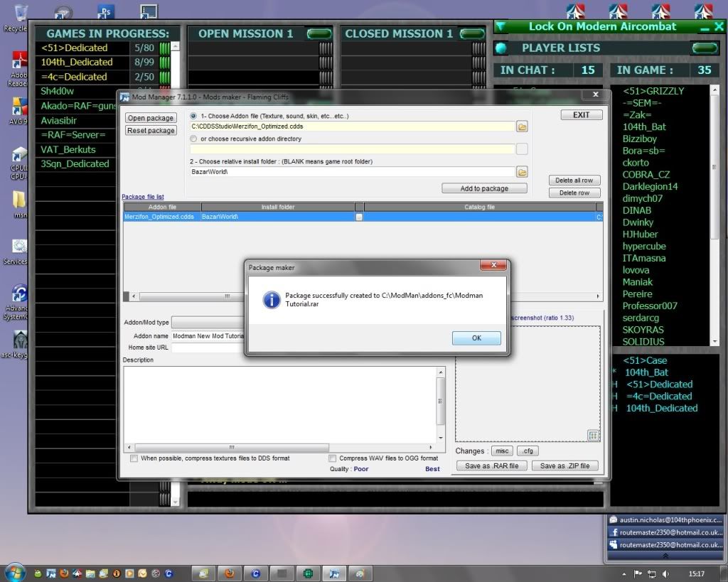This screenshot has width=728, height=582.
Task: Select the 'Choose Addon file' radio button
Action: click(193, 116)
